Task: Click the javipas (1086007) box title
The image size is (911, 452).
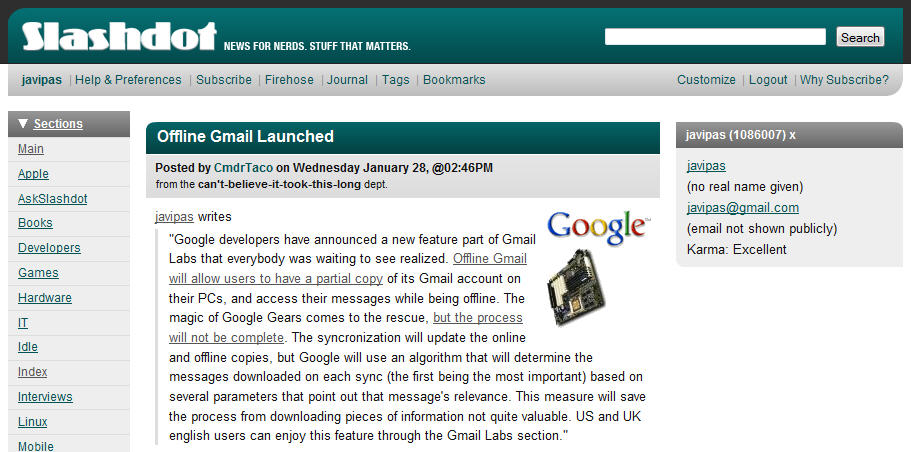Action: coord(736,135)
